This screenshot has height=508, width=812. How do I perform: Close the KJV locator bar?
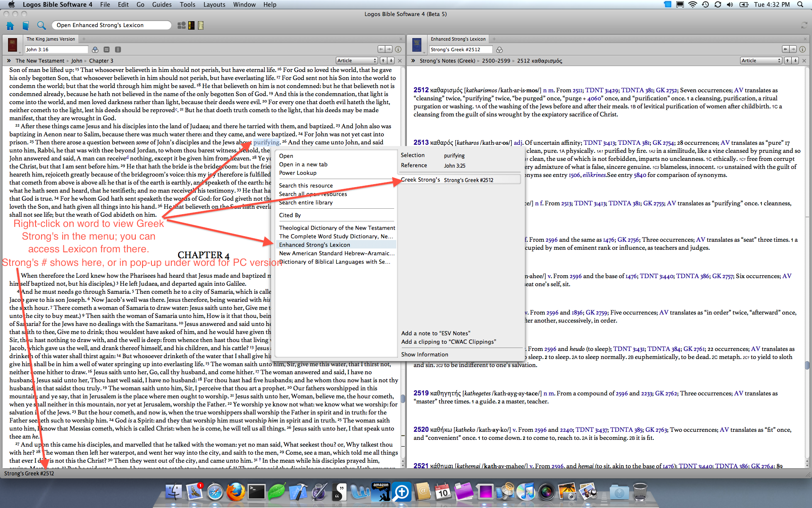tap(400, 61)
